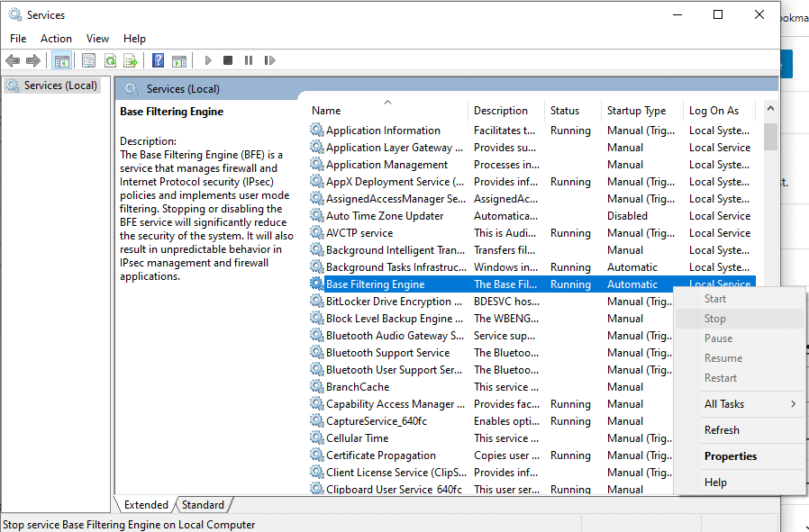Click the Back navigation arrow
This screenshot has width=809, height=532.
(x=13, y=60)
